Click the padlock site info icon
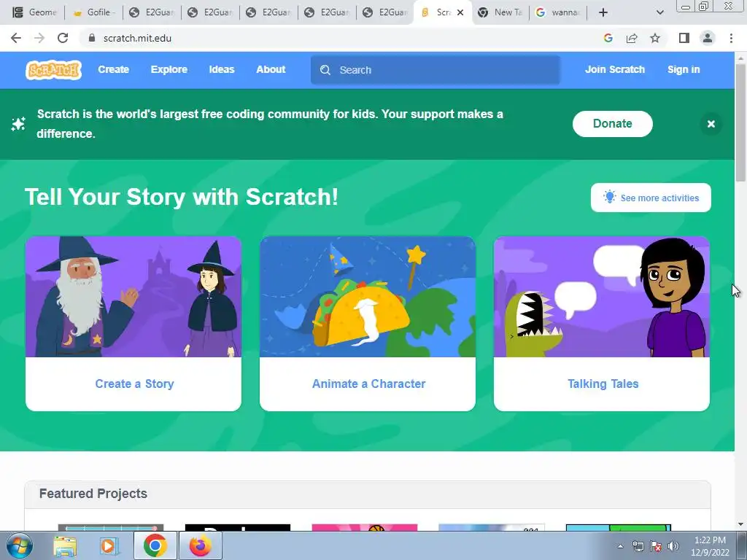 (92, 38)
